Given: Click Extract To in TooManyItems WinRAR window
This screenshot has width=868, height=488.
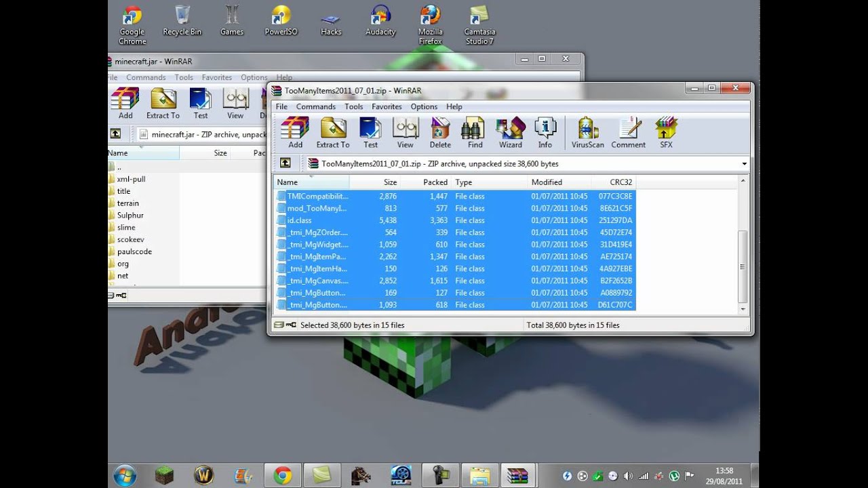Looking at the screenshot, I should [x=333, y=132].
